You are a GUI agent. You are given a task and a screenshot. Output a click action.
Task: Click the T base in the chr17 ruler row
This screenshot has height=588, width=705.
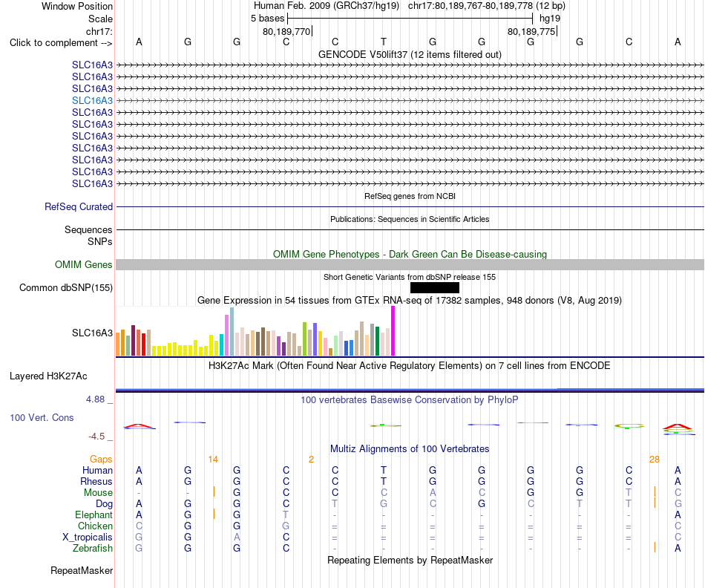pos(384,42)
